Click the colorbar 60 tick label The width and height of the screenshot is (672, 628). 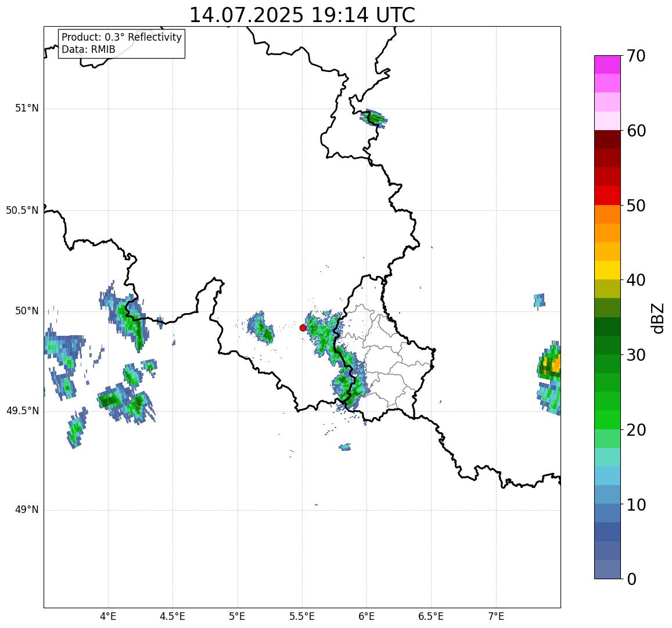(636, 131)
